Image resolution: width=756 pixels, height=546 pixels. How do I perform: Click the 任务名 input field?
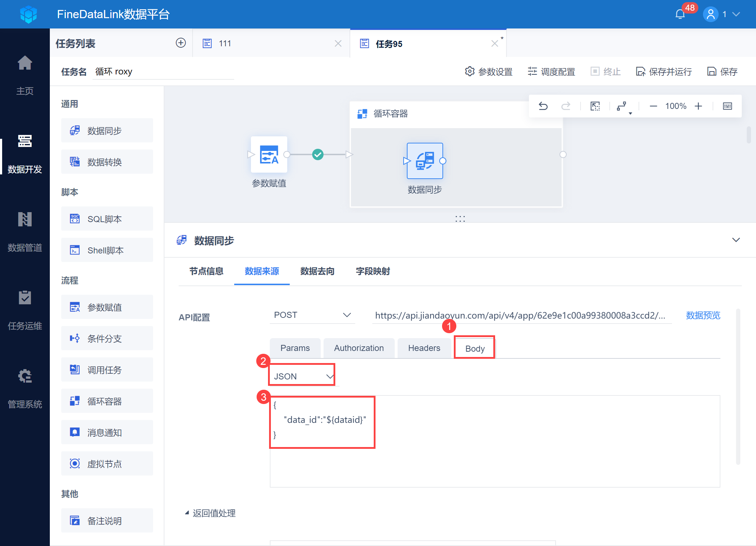tap(164, 72)
